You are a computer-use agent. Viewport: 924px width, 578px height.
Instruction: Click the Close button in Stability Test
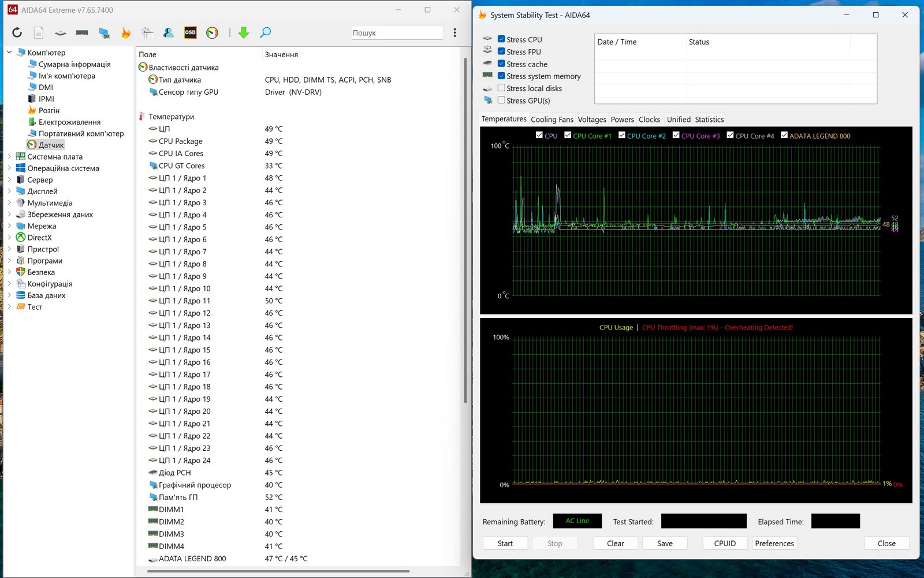point(886,543)
